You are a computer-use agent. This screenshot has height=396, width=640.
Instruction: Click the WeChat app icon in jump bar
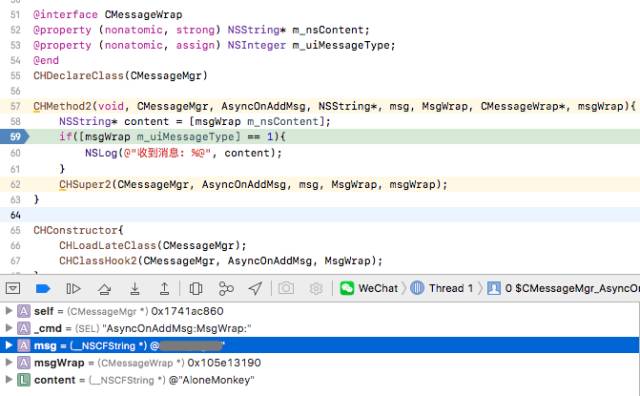click(x=347, y=288)
